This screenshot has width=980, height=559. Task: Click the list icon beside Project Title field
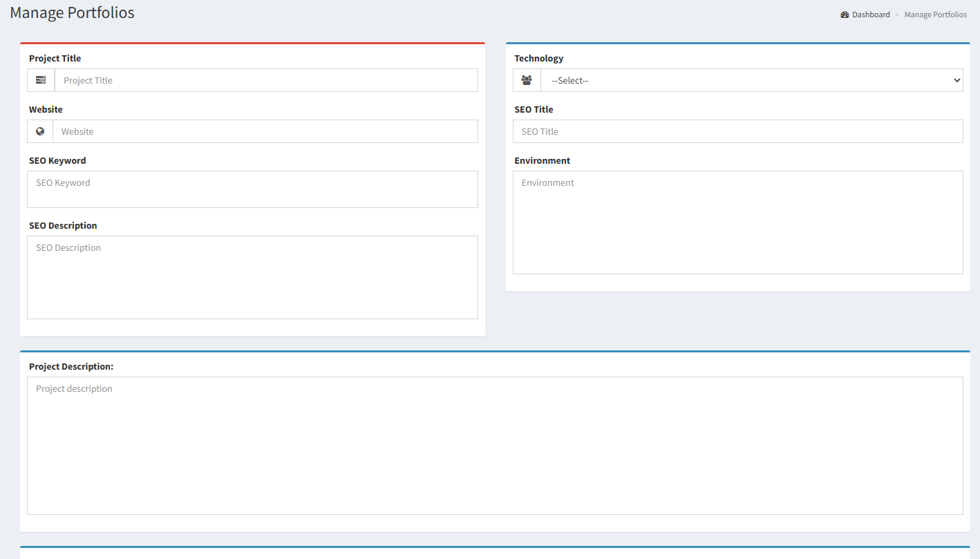pyautogui.click(x=41, y=80)
